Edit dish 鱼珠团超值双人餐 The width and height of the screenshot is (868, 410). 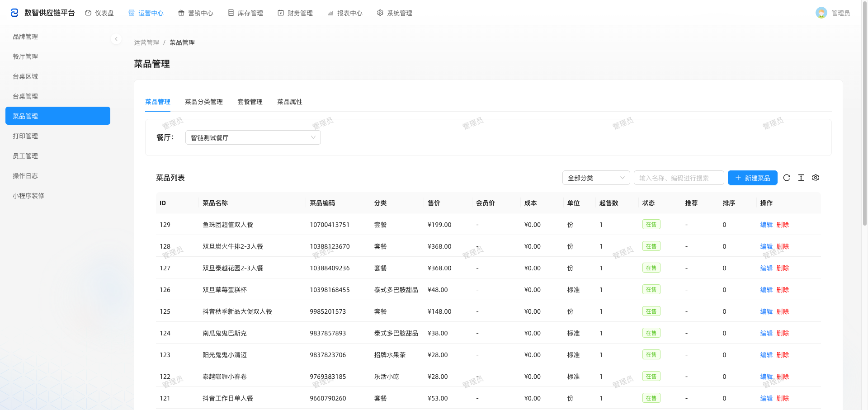click(766, 225)
